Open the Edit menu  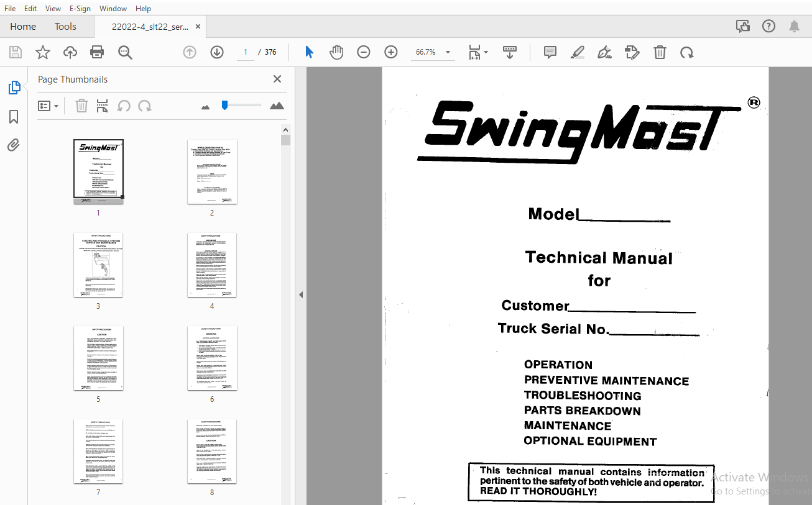(x=30, y=9)
